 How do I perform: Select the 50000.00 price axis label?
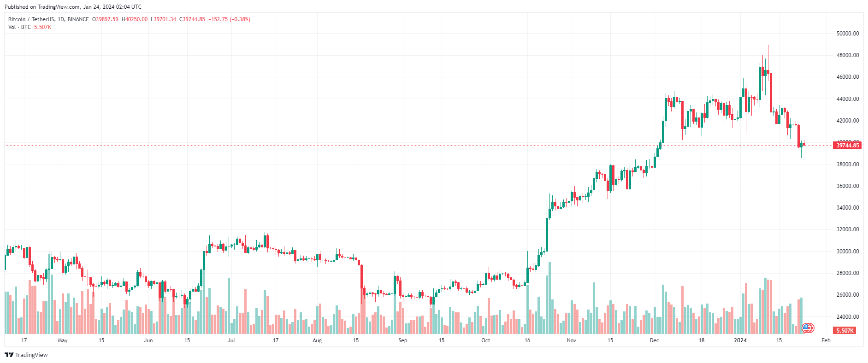[x=848, y=34]
